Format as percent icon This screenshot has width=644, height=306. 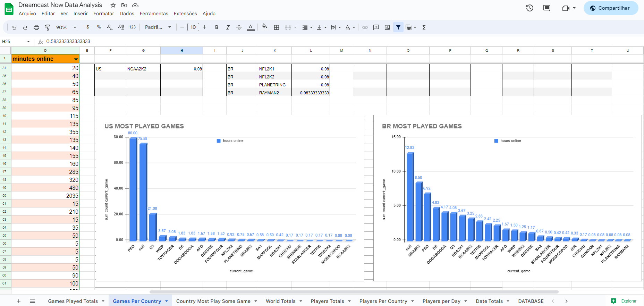pyautogui.click(x=99, y=27)
